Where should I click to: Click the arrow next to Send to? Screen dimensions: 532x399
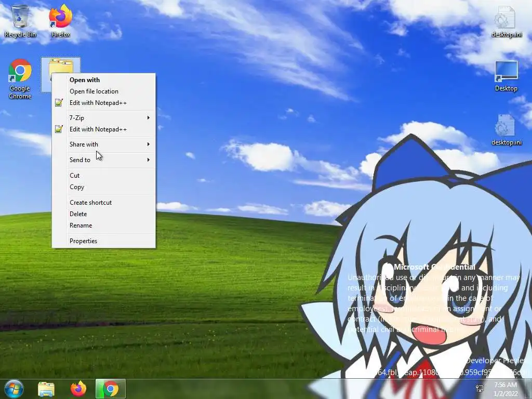[x=148, y=160]
